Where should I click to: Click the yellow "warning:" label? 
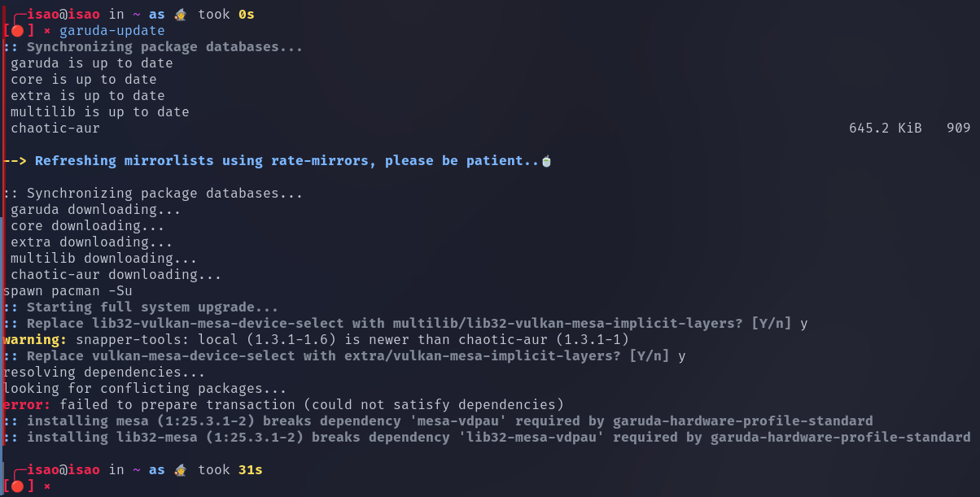(35, 340)
